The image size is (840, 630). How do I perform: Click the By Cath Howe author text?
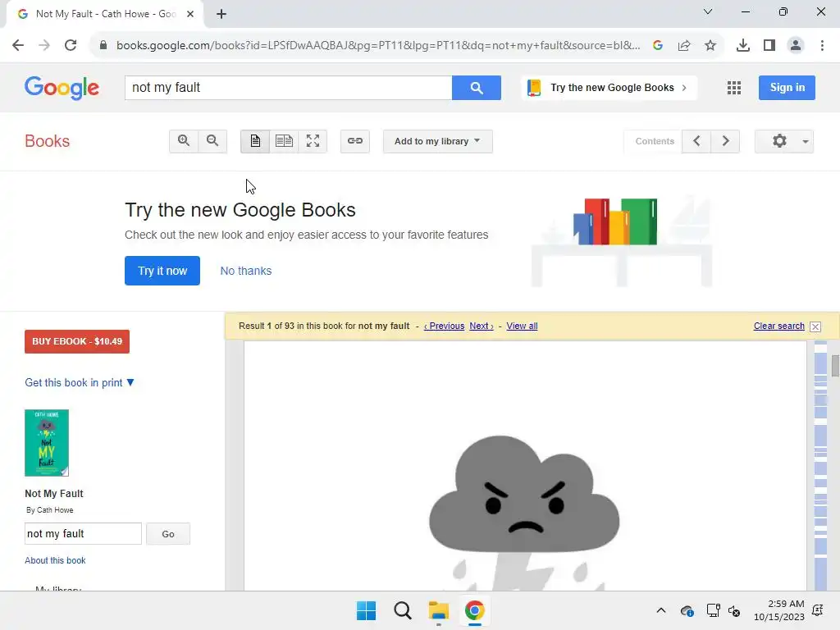click(x=50, y=510)
